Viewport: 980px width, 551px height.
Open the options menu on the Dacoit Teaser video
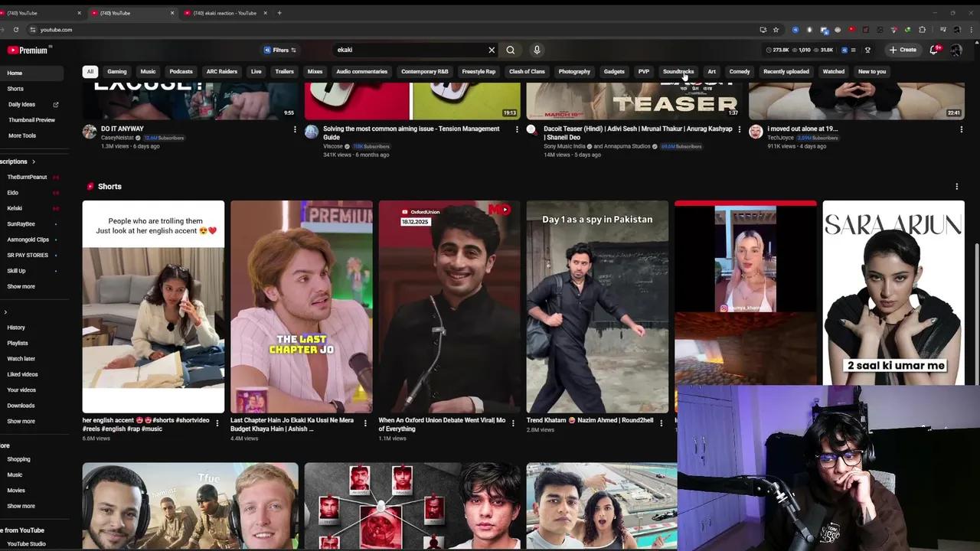point(738,129)
